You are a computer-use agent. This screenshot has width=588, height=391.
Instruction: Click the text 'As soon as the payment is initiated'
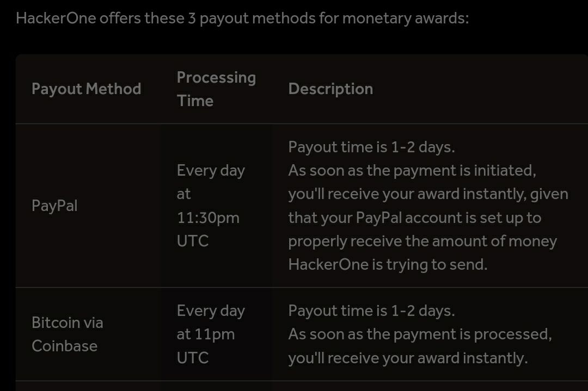[412, 170]
